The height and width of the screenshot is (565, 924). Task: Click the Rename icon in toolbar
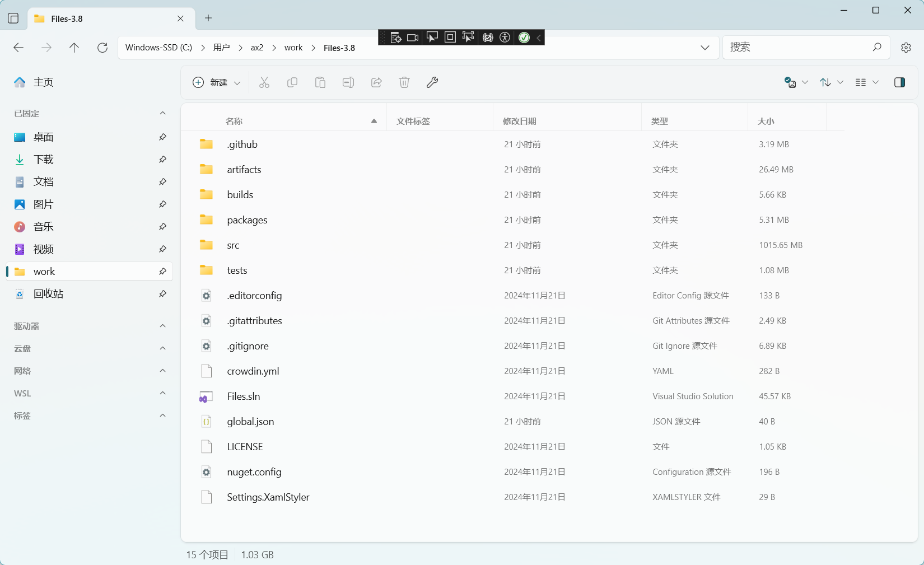348,83
